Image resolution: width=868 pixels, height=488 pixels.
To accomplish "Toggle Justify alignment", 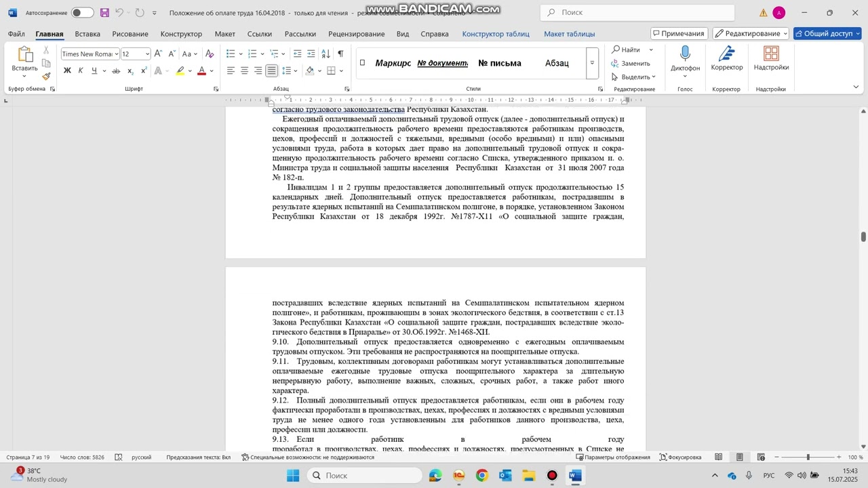I will point(271,70).
